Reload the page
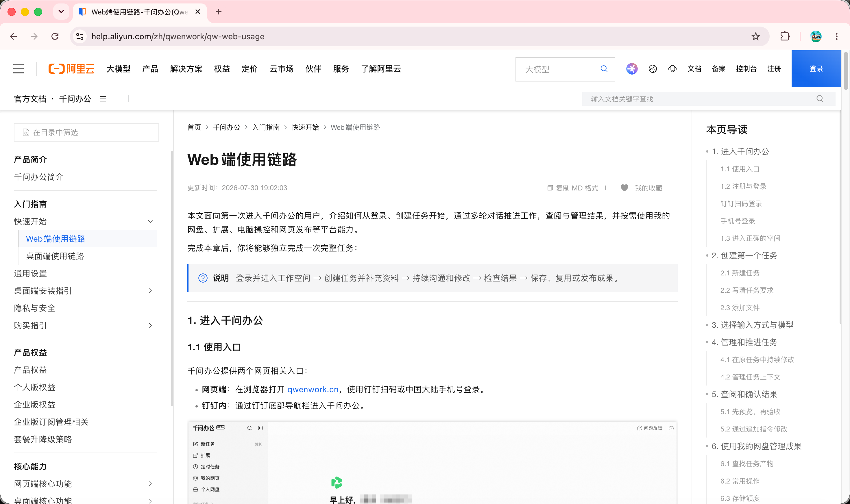This screenshot has width=850, height=504. tap(55, 36)
